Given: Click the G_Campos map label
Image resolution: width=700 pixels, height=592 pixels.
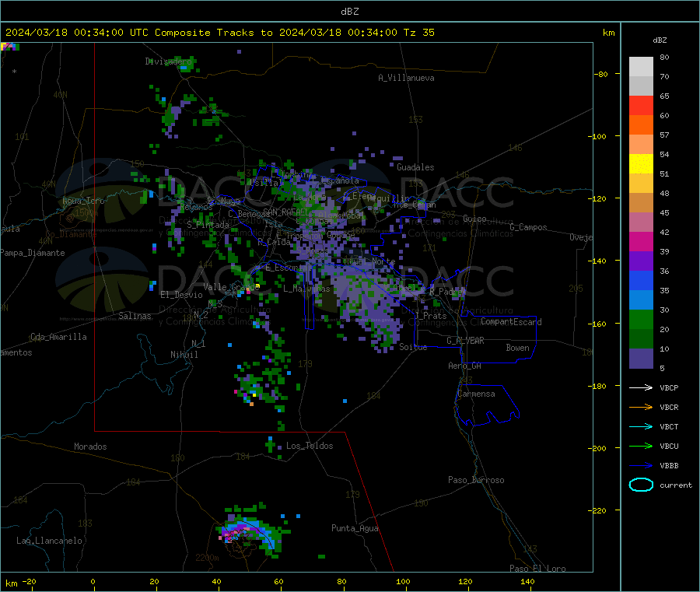Looking at the screenshot, I should click(528, 227).
